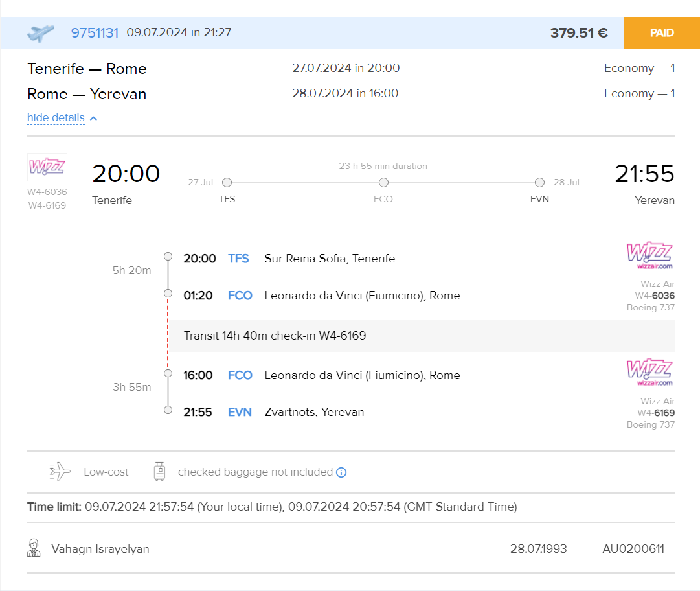Image resolution: width=700 pixels, height=591 pixels.
Task: Click passenger name Vahagn Israyelyan
Action: (100, 549)
